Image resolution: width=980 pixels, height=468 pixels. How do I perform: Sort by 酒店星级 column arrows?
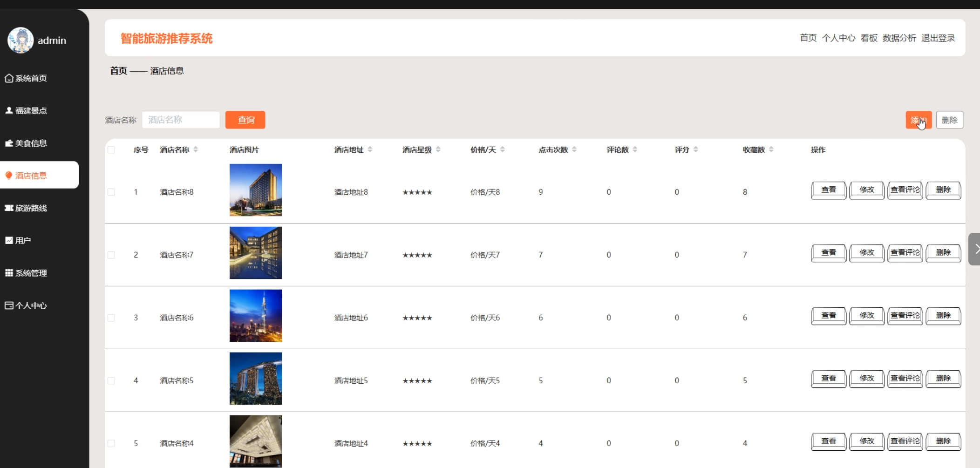tap(438, 149)
